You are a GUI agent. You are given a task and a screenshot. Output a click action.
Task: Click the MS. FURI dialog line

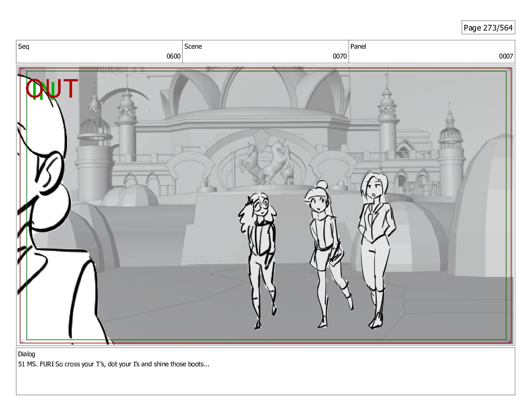[x=114, y=364]
